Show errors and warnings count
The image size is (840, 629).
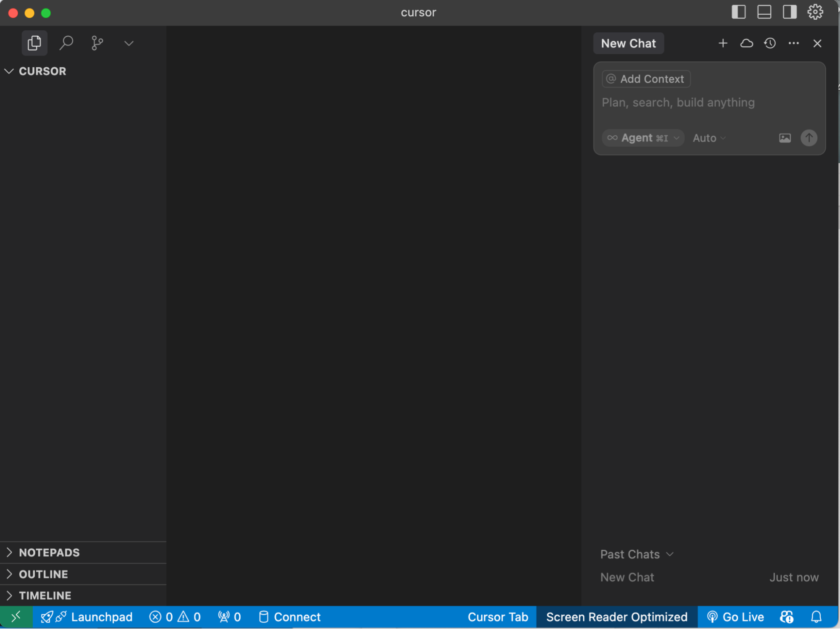click(x=175, y=617)
